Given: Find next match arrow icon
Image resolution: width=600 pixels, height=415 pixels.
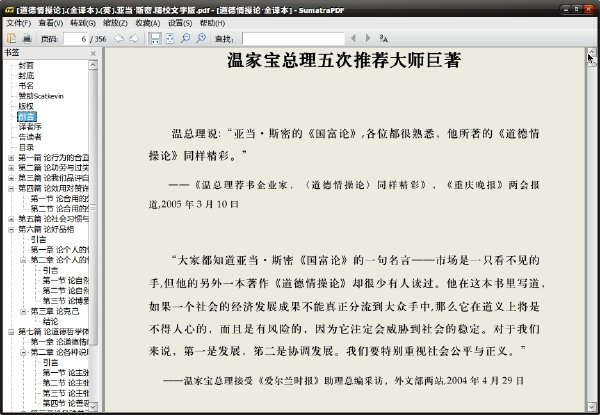Looking at the screenshot, I should (x=368, y=38).
